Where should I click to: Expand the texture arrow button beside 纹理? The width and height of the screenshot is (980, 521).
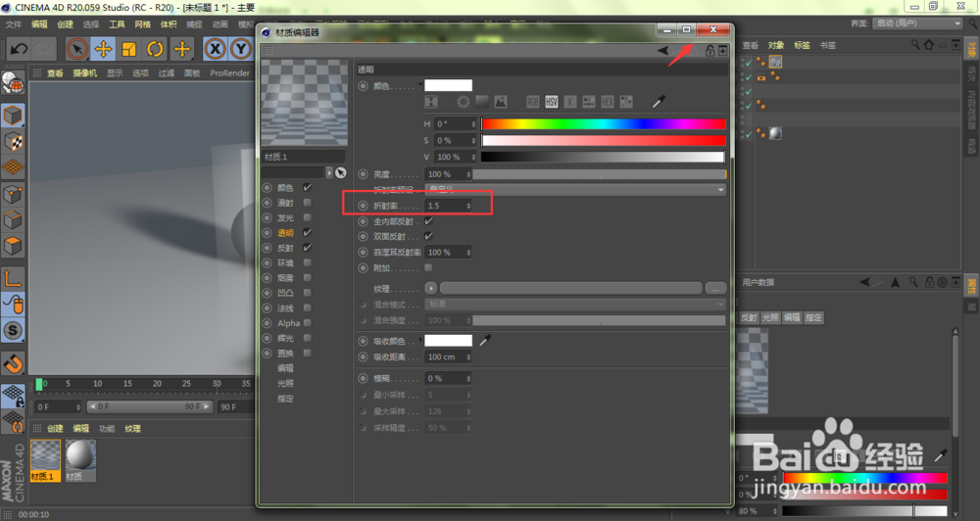[430, 288]
